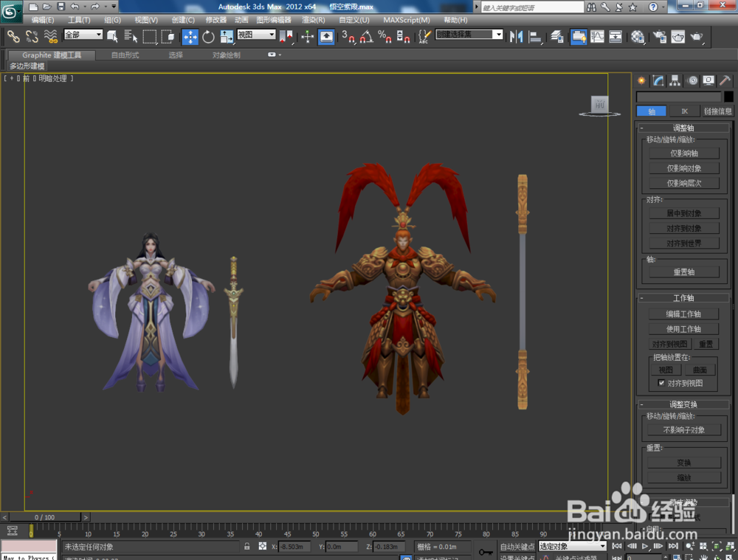Open the Schematic View icon
This screenshot has width=738, height=560.
[x=615, y=36]
